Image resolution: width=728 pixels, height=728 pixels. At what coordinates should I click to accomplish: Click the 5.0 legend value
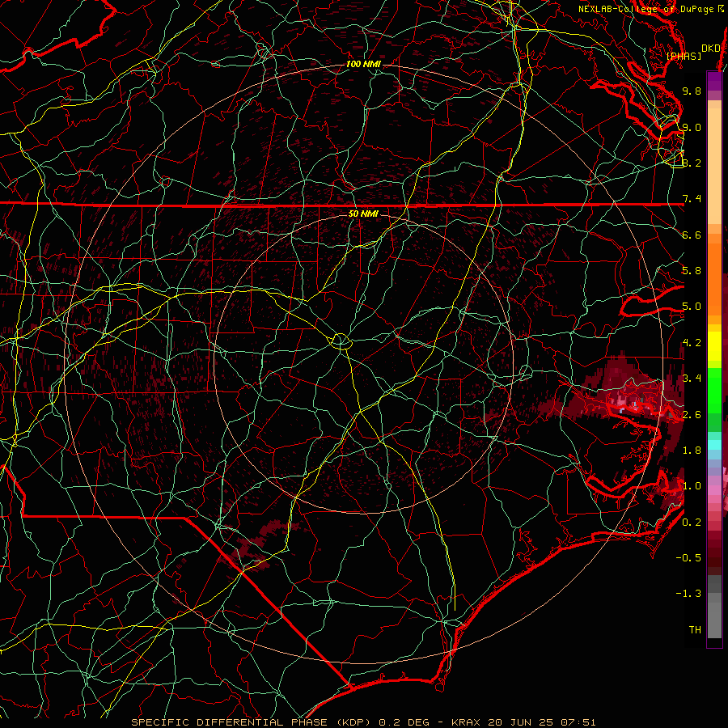(692, 307)
